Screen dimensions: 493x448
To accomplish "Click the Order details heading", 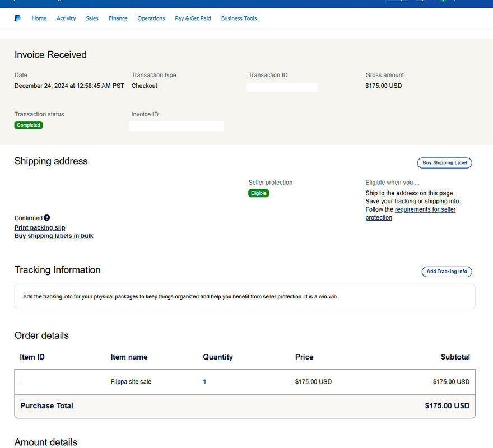I will click(41, 335).
